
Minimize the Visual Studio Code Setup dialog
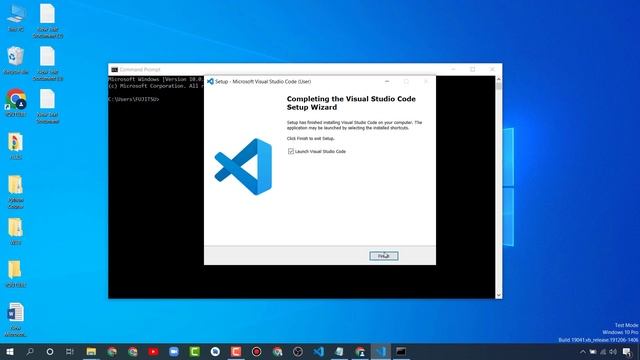pyautogui.click(x=387, y=82)
